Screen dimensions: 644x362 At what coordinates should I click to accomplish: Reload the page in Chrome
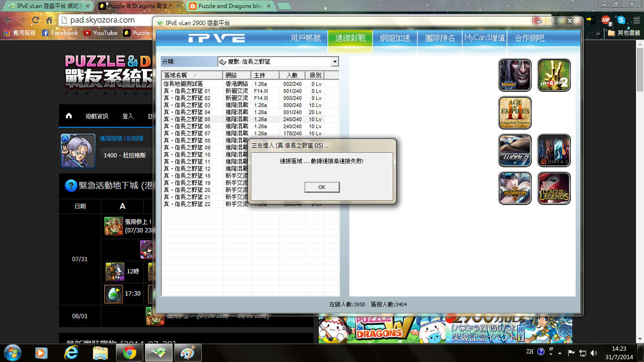(36, 20)
